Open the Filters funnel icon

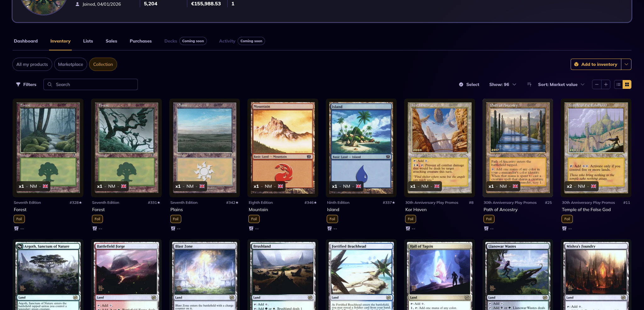[18, 84]
